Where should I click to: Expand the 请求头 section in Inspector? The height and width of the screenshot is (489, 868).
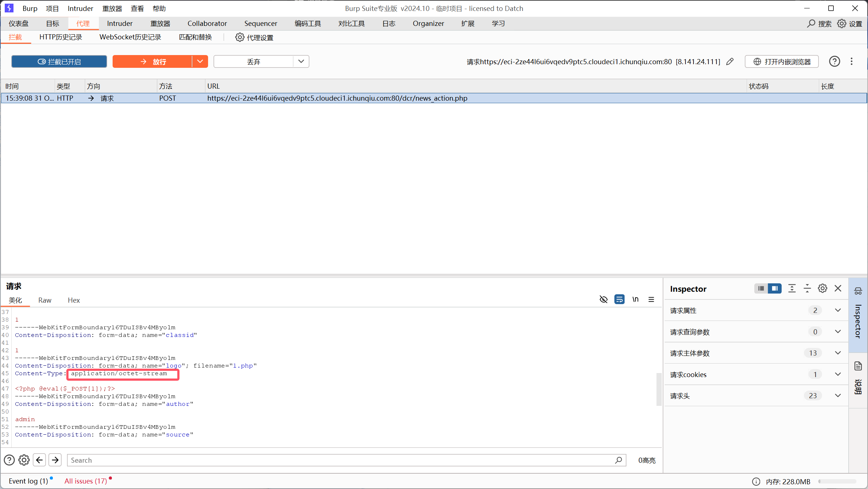(x=838, y=396)
